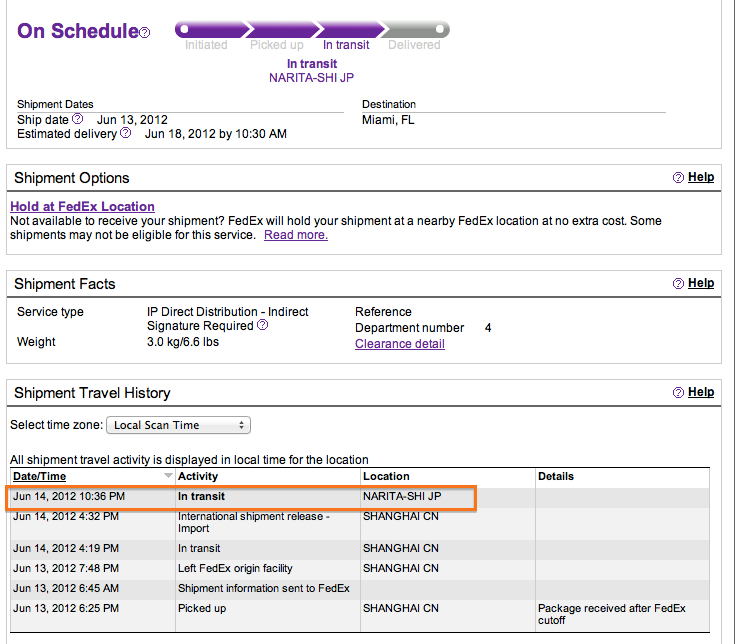This screenshot has width=743, height=644.
Task: Click the Jun 13, 2012 6:25 PM entry
Action: point(66,608)
